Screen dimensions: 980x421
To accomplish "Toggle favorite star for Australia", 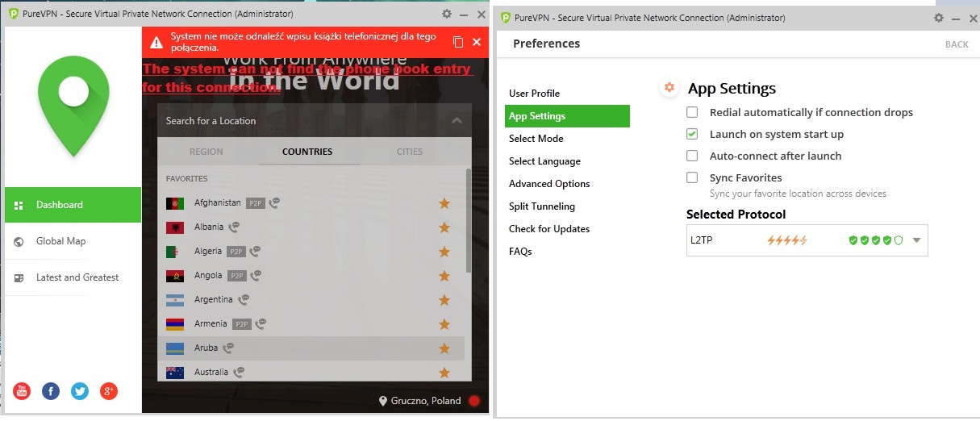I will coord(444,373).
